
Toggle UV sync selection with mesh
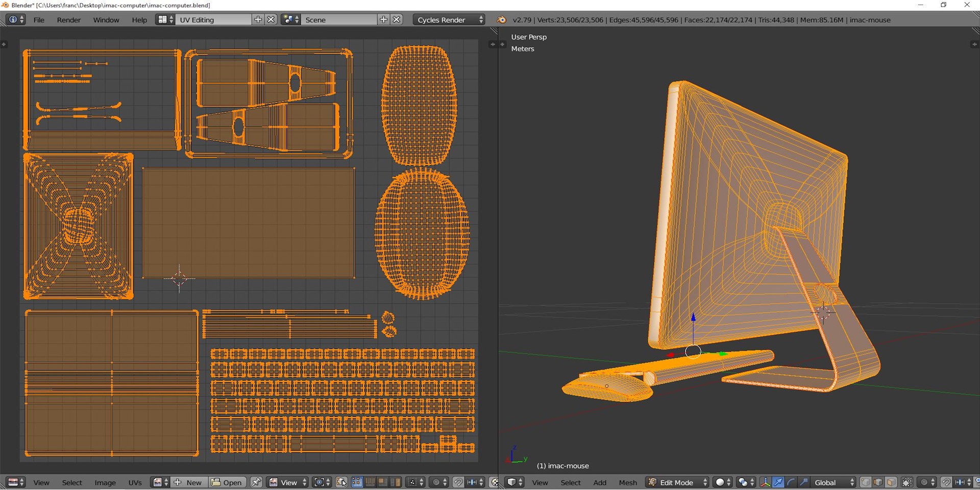coord(342,482)
